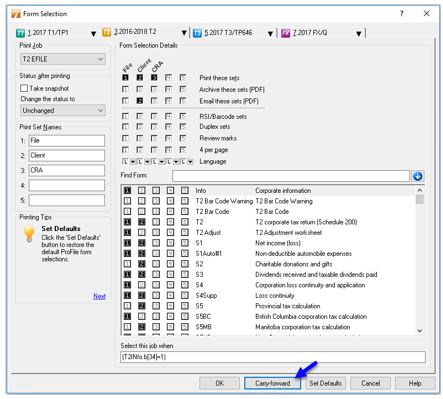Open dropdown arrow next to 2017 T1/TP1
Viewport: 443px width, 399px height.
tap(93, 34)
